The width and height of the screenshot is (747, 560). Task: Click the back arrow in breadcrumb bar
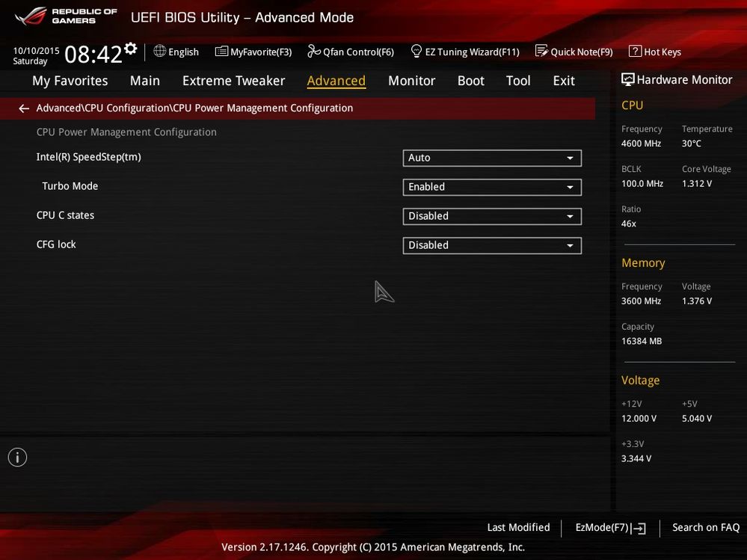coord(24,108)
